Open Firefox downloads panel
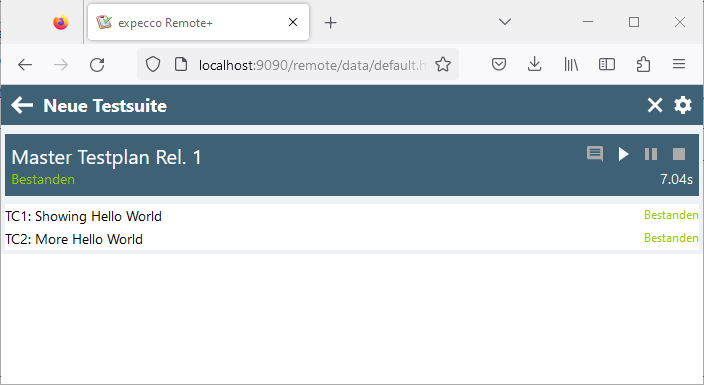The width and height of the screenshot is (704, 385). click(534, 65)
